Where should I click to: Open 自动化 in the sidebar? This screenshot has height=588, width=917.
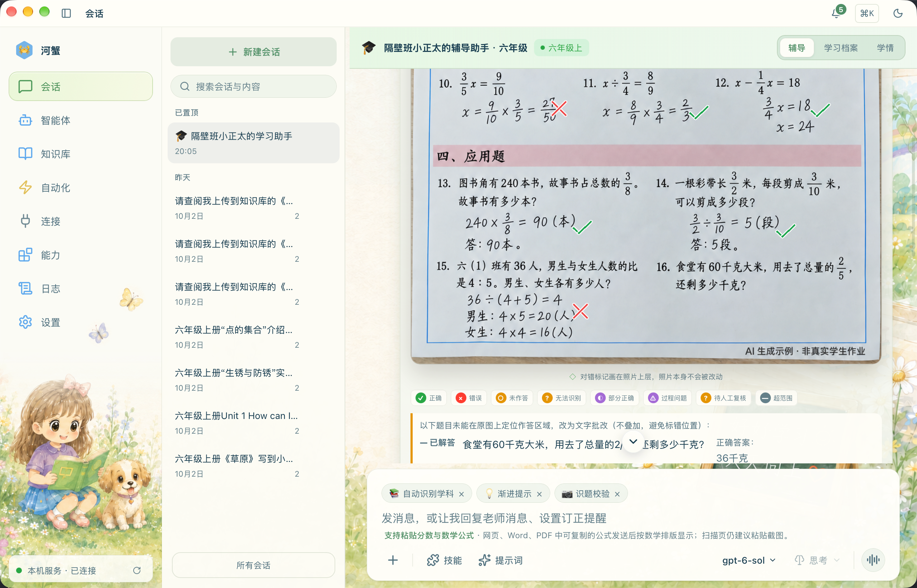click(81, 188)
